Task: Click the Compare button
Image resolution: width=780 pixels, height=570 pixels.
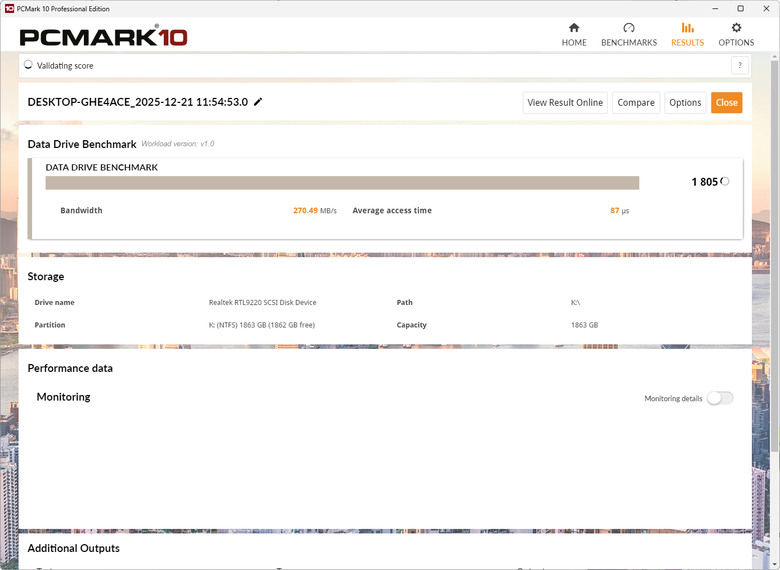Action: coord(636,102)
